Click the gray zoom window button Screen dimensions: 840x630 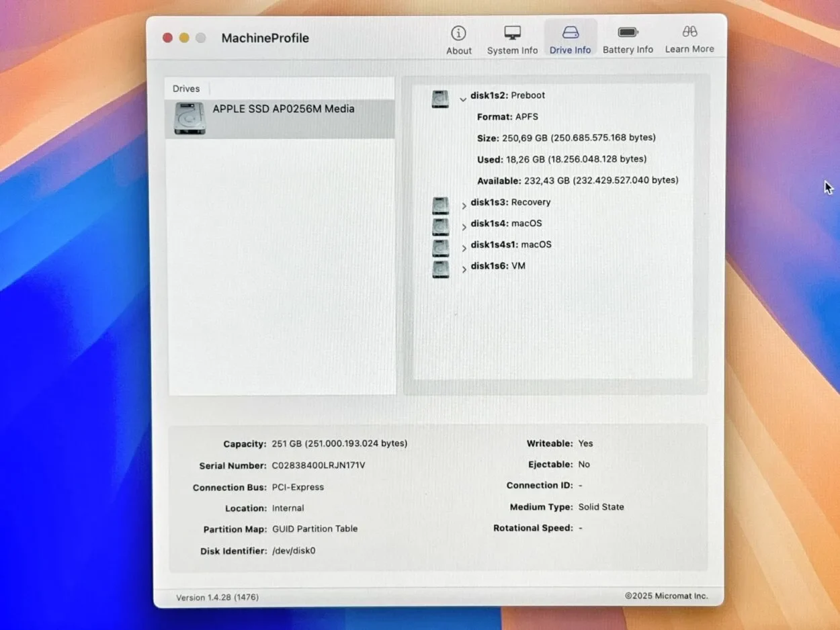[200, 38]
